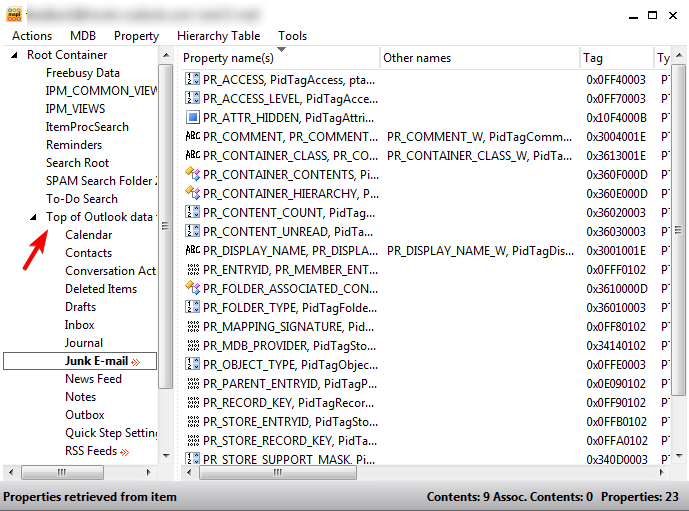The height and width of the screenshot is (511, 689).
Task: Select the ItemProcSearch folder
Action: 87,127
